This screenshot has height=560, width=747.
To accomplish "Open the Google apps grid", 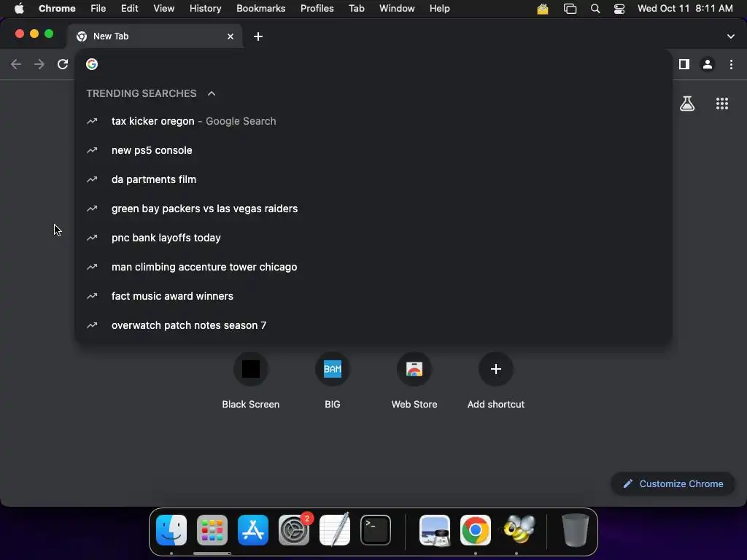I will 722,104.
